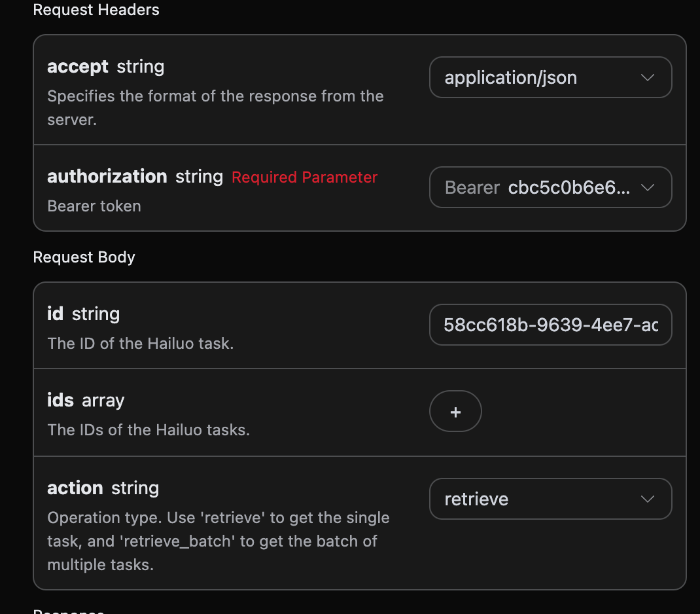Open the accept application/json dropdown
This screenshot has height=614, width=700.
tap(550, 78)
